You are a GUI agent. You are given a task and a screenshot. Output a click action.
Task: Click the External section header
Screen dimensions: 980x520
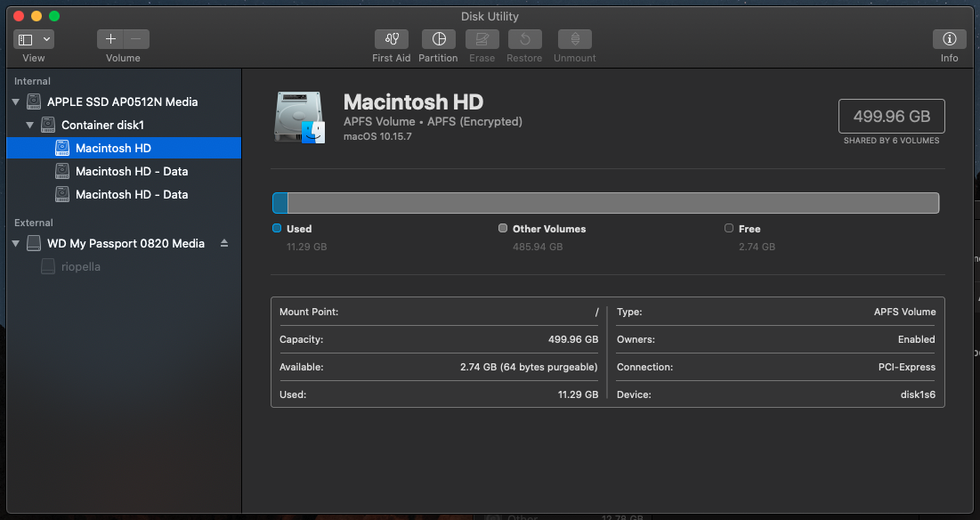coord(34,223)
